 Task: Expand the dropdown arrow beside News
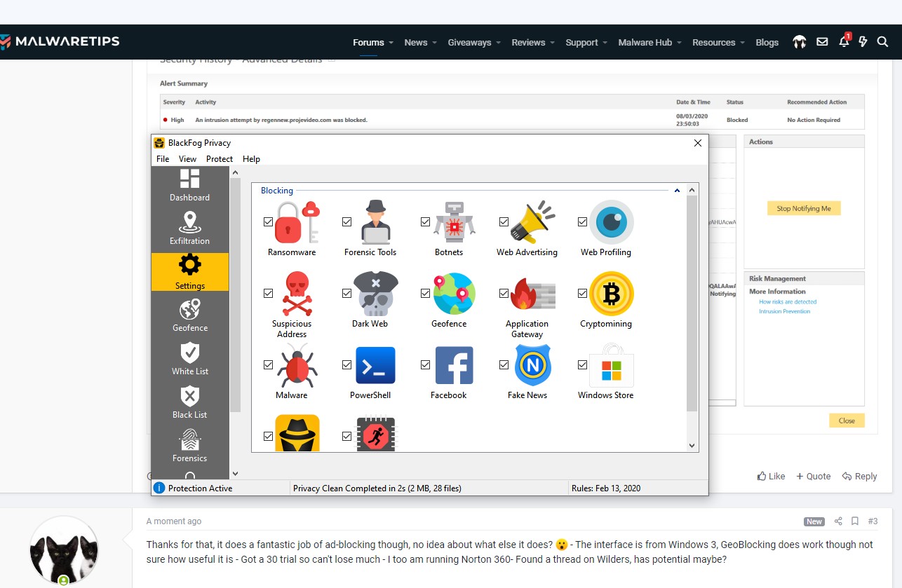(x=435, y=43)
